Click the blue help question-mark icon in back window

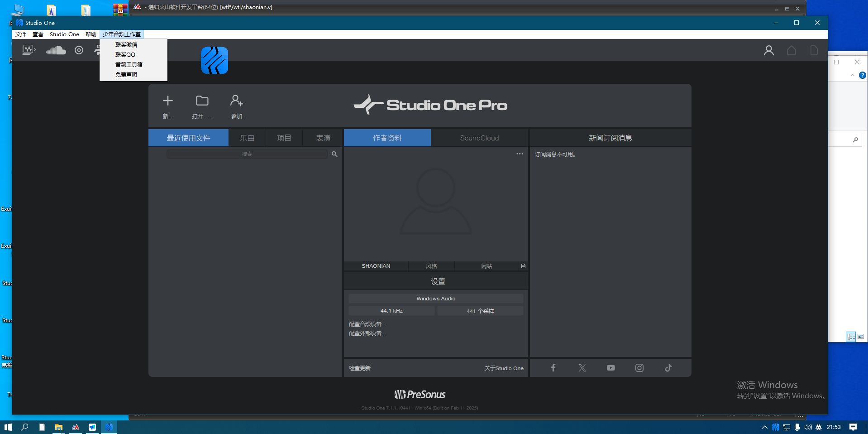[x=863, y=75]
